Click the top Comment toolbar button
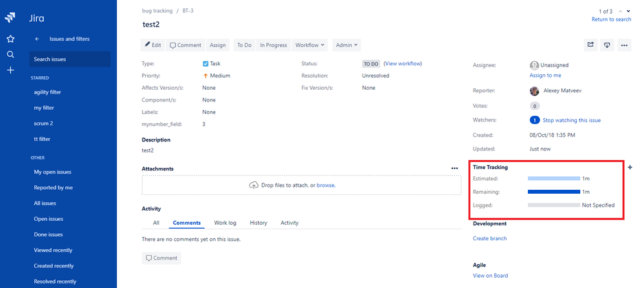644x288 pixels. pyautogui.click(x=186, y=45)
